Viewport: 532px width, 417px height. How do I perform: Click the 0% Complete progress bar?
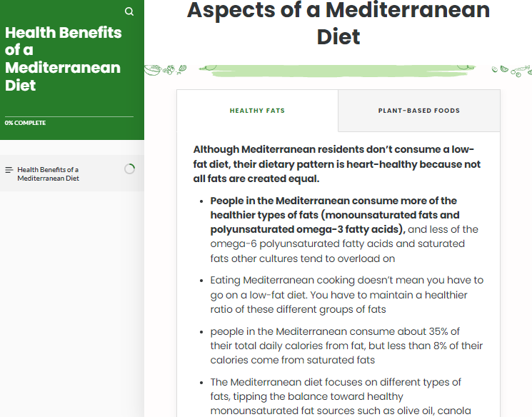point(69,116)
